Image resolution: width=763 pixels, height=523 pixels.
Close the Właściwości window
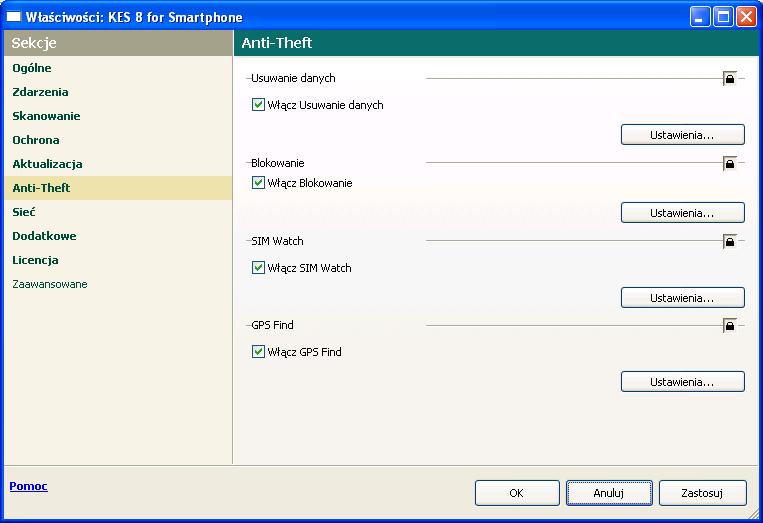[746, 17]
